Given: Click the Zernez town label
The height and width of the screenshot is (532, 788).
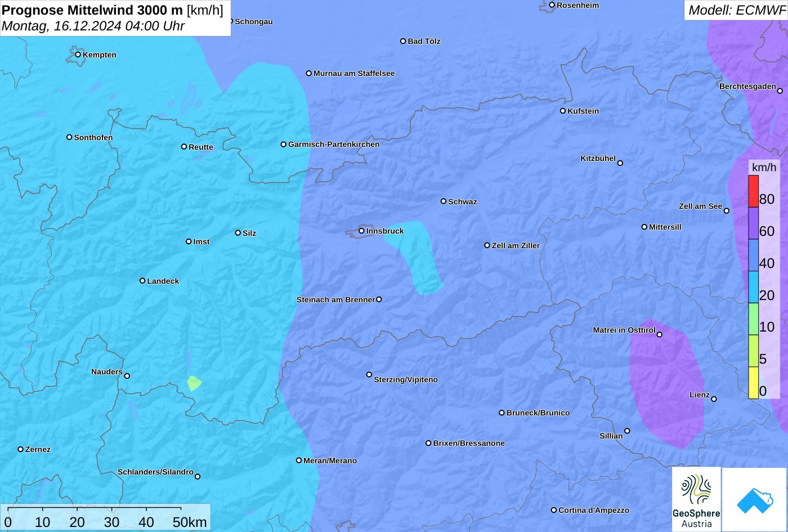Looking at the screenshot, I should coord(38,449).
